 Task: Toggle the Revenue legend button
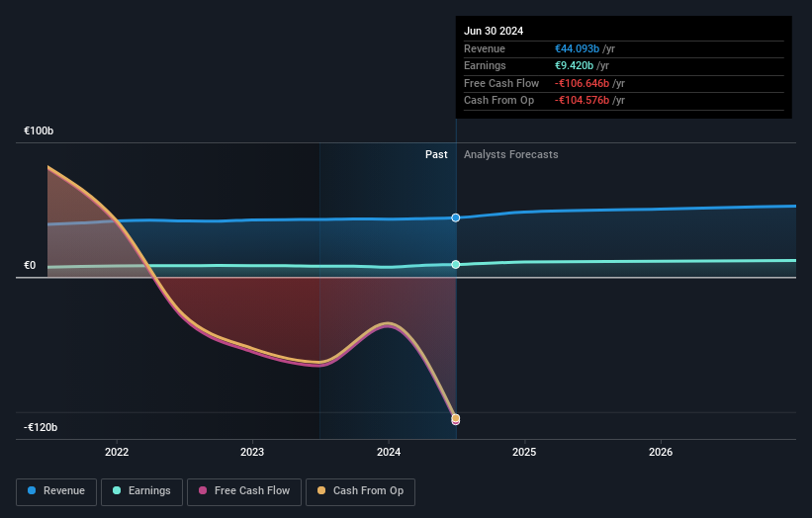56,491
